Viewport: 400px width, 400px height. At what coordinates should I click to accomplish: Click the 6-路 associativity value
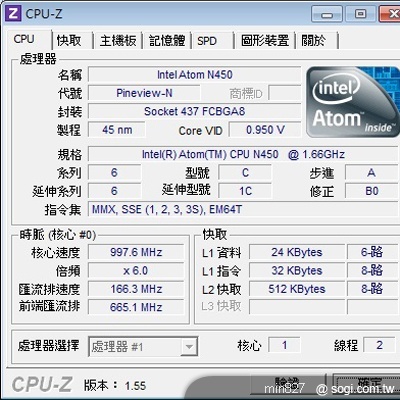(x=372, y=252)
